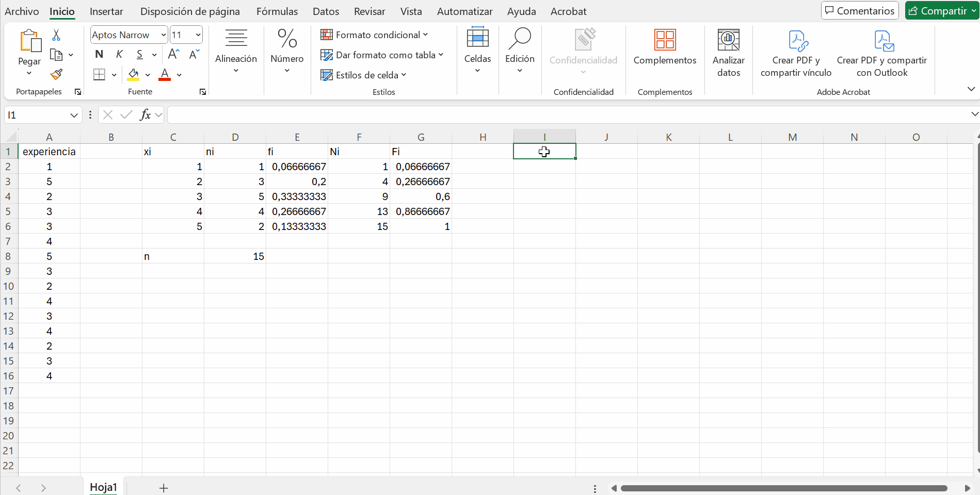The image size is (980, 495).
Task: Open Complementos add-ins icon
Action: 665,41
